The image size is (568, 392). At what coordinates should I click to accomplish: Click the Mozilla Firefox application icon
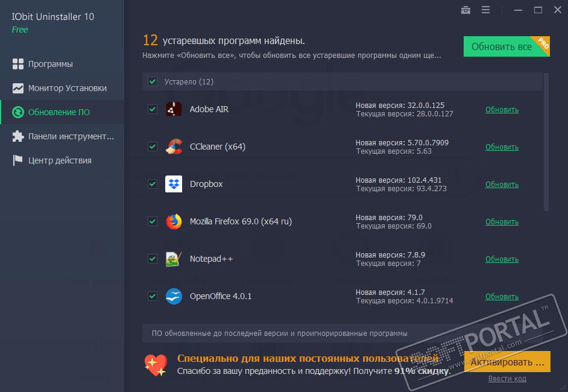[x=174, y=221]
